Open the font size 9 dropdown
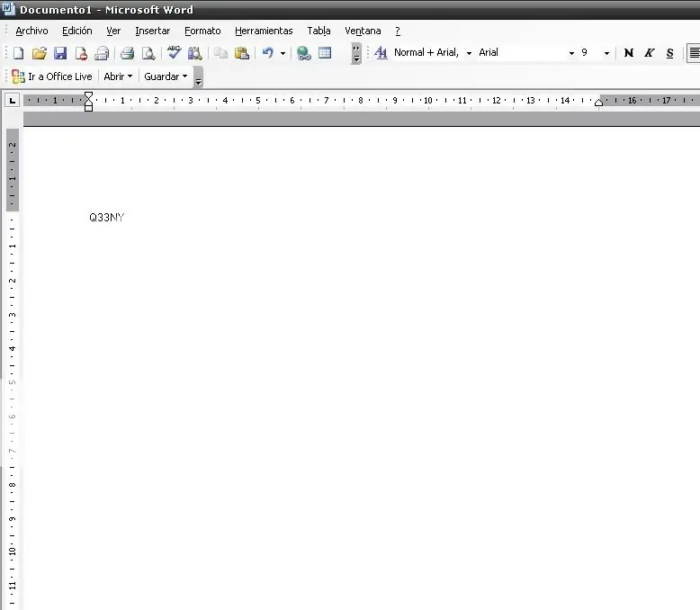The image size is (700, 610). pos(606,53)
